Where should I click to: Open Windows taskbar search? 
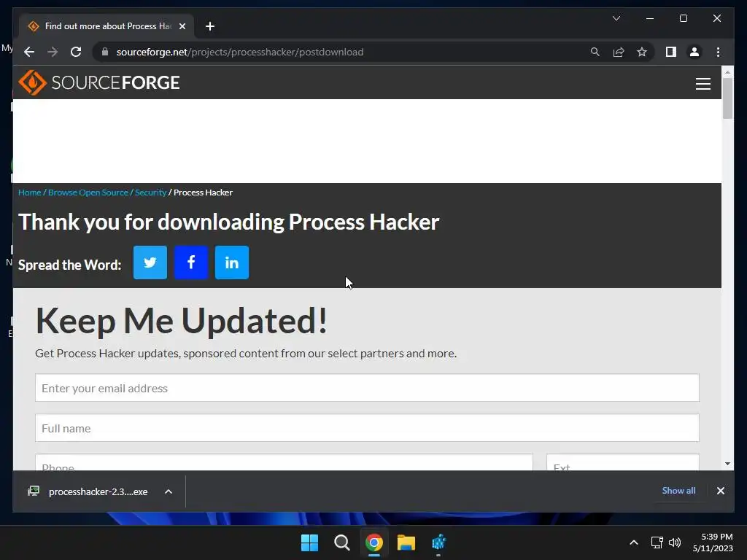[341, 542]
